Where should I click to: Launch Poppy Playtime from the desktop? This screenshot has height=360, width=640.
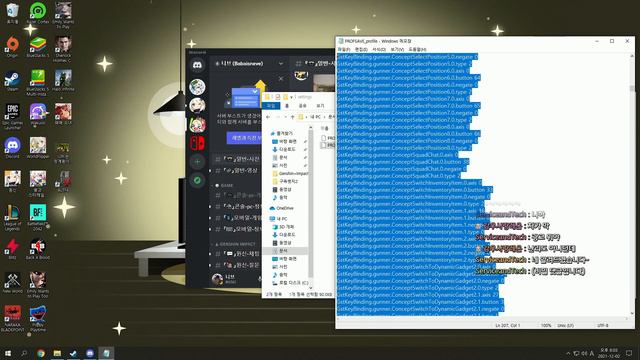tap(38, 318)
